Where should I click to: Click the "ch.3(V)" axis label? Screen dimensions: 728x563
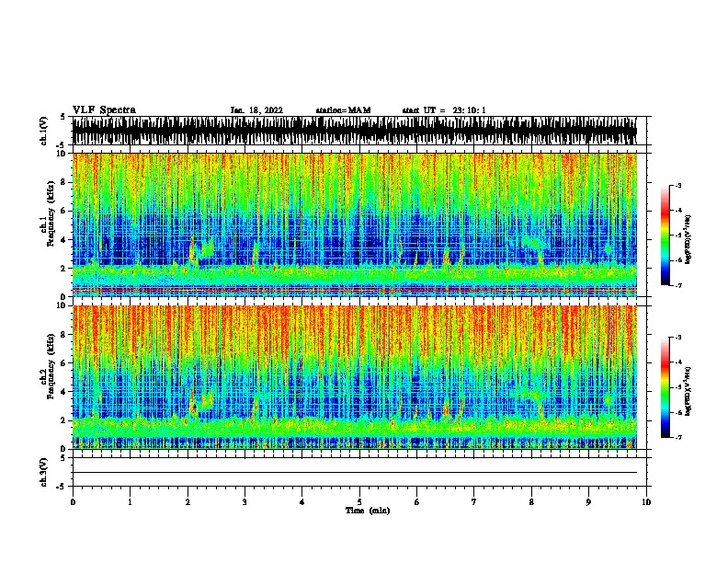[44, 472]
